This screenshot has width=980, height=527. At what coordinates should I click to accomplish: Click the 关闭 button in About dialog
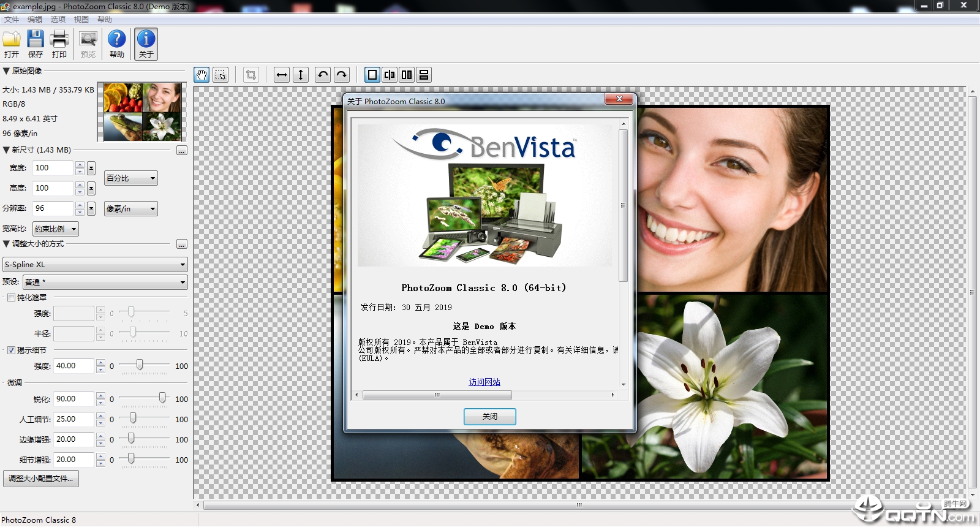pyautogui.click(x=490, y=417)
